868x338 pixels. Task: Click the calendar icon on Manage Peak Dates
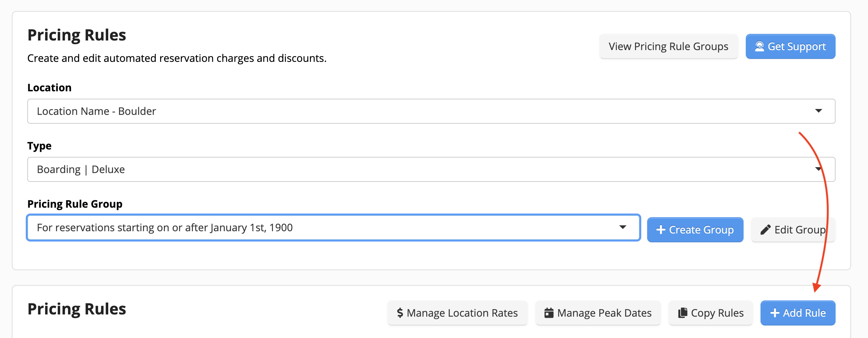549,313
